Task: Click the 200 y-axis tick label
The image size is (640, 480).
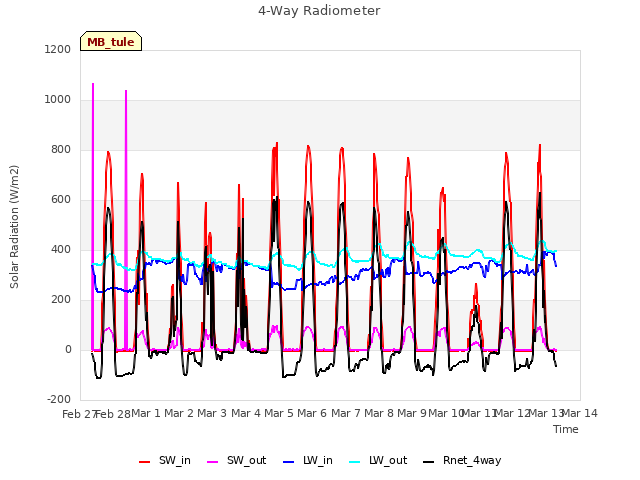Action: (x=61, y=300)
